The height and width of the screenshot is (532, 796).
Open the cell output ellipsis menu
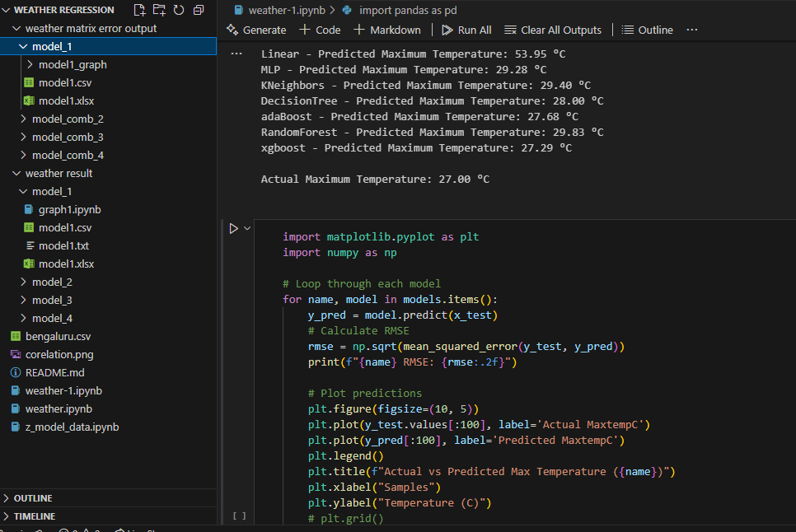click(237, 53)
